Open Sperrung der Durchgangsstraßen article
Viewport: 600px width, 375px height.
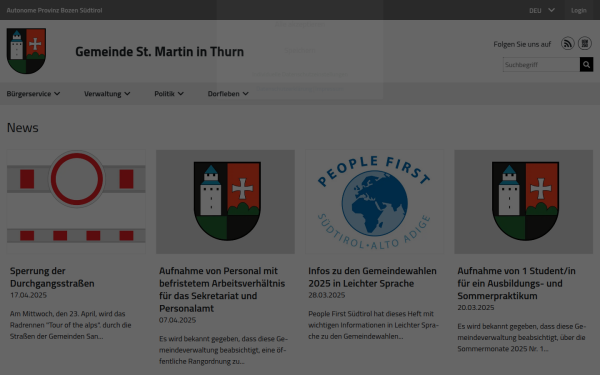[52, 277]
